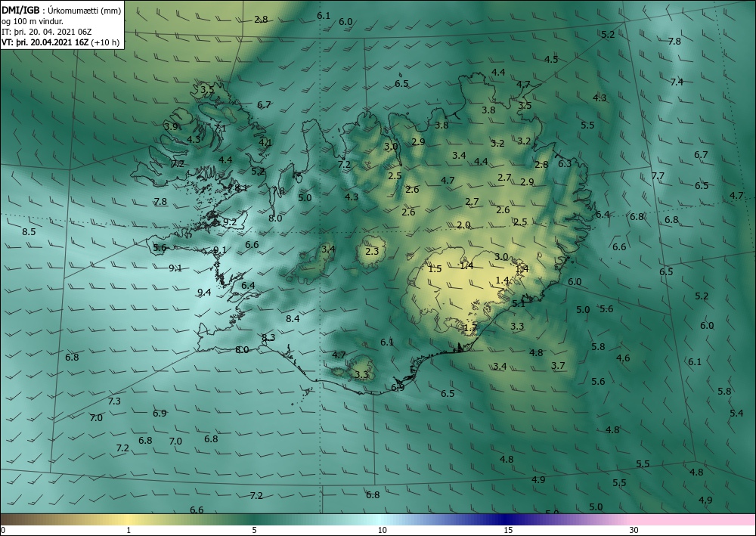This screenshot has width=756, height=536.
Task: Click the 7.4 value on the map
Action: point(677,82)
